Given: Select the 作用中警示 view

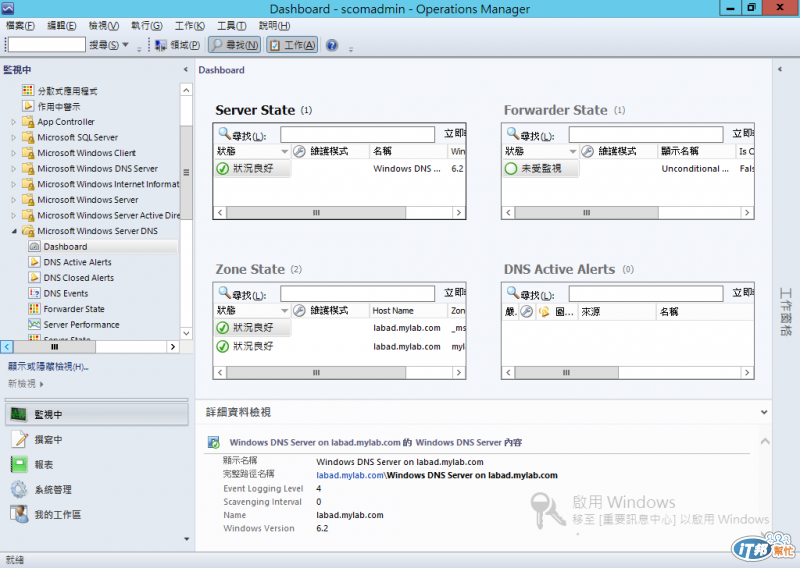Looking at the screenshot, I should pyautogui.click(x=59, y=106).
